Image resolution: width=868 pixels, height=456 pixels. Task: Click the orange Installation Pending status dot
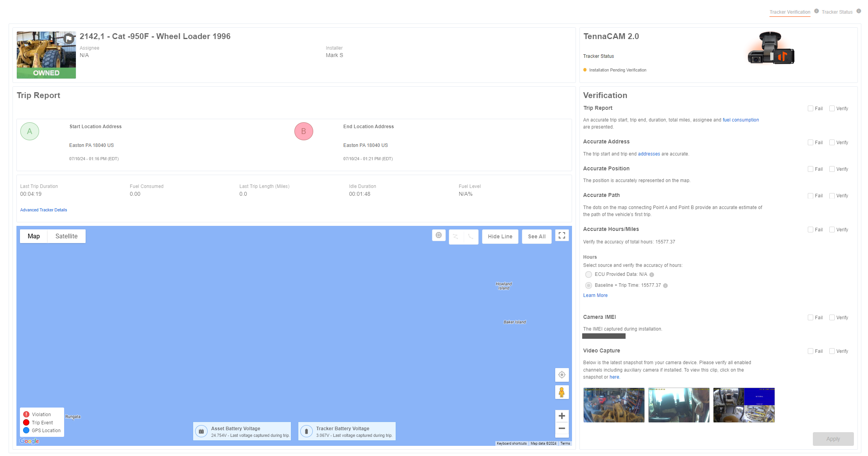[x=585, y=70]
